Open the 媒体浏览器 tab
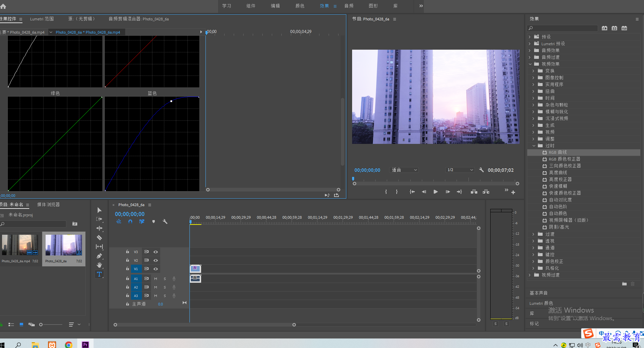644x348 pixels. pos(48,204)
